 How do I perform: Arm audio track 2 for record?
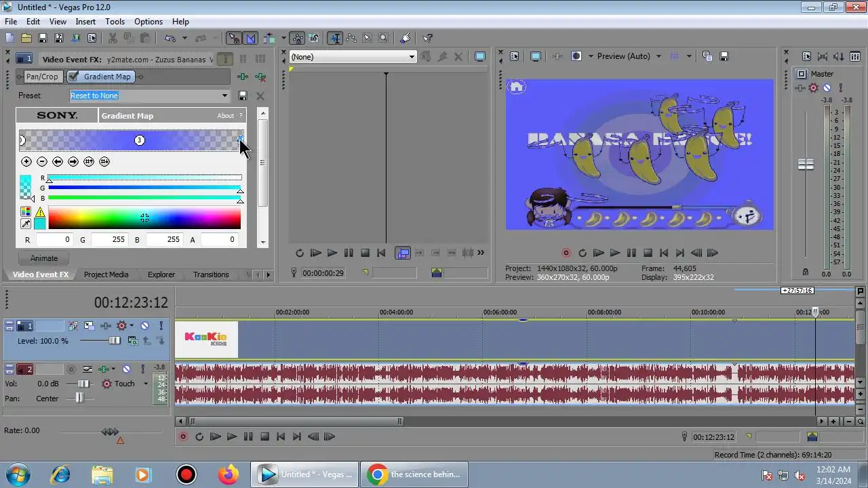click(71, 369)
